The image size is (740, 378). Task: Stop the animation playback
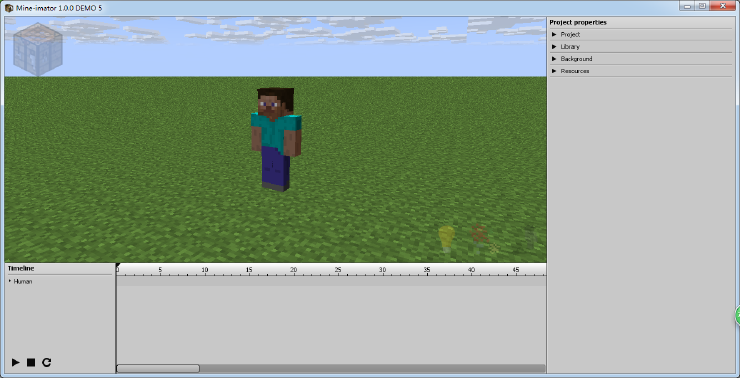coord(31,362)
